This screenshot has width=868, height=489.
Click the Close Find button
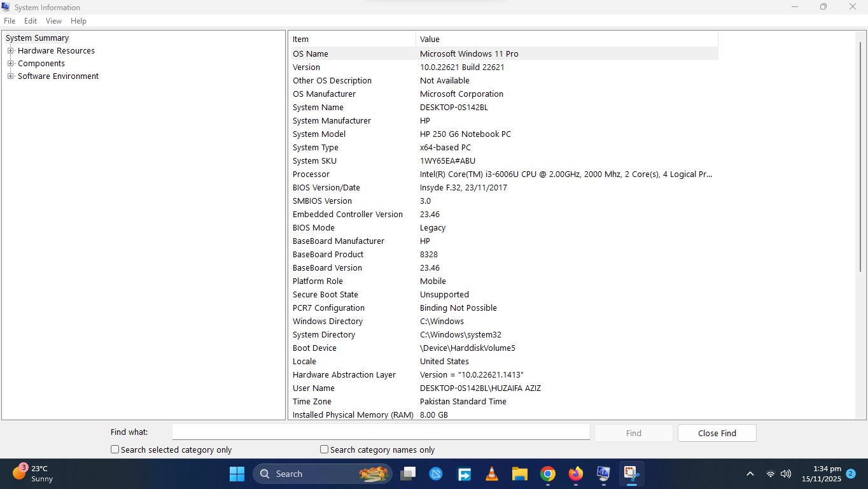[x=717, y=433]
